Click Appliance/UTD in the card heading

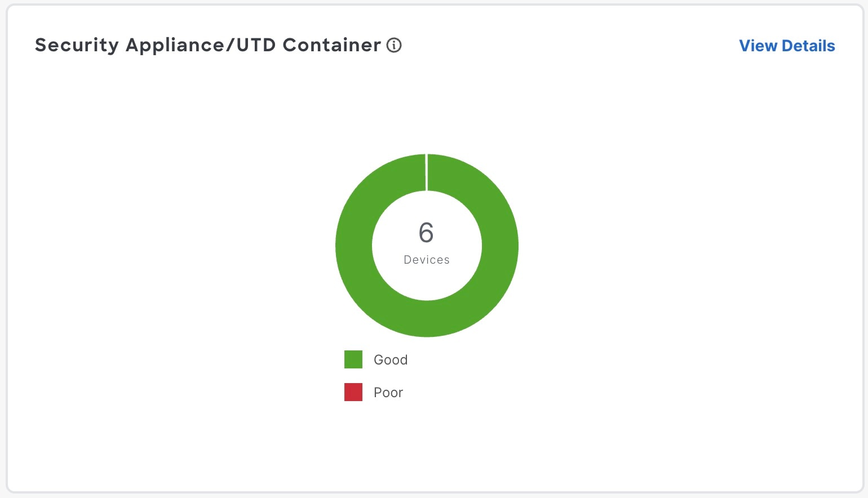201,45
